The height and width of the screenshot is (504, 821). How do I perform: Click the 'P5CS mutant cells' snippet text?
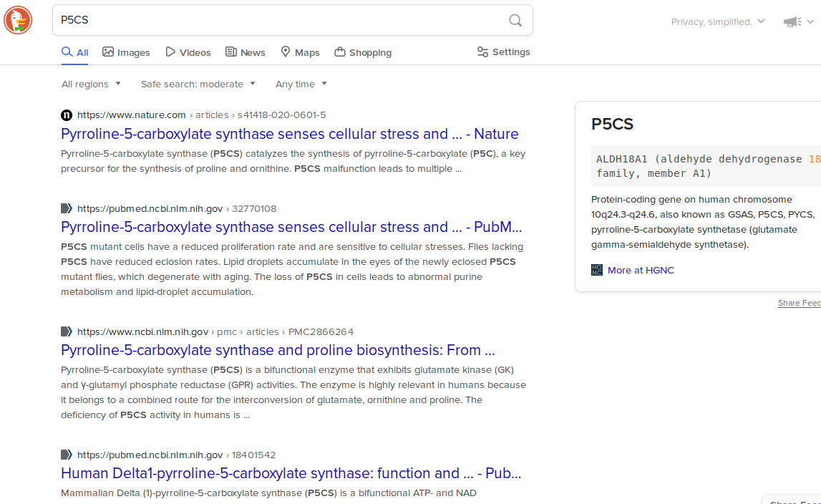(292, 269)
